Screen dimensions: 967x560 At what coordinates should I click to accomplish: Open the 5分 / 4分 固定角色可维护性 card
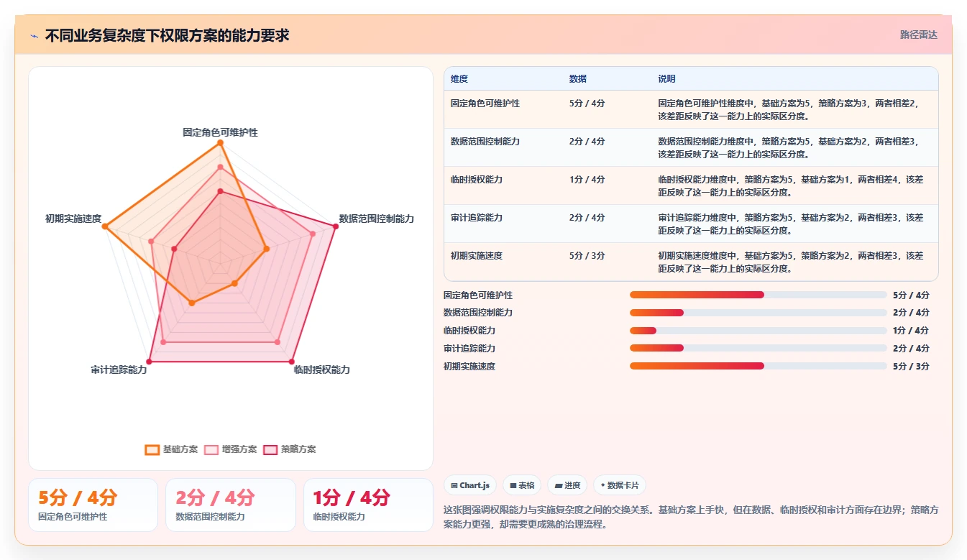coord(93,505)
